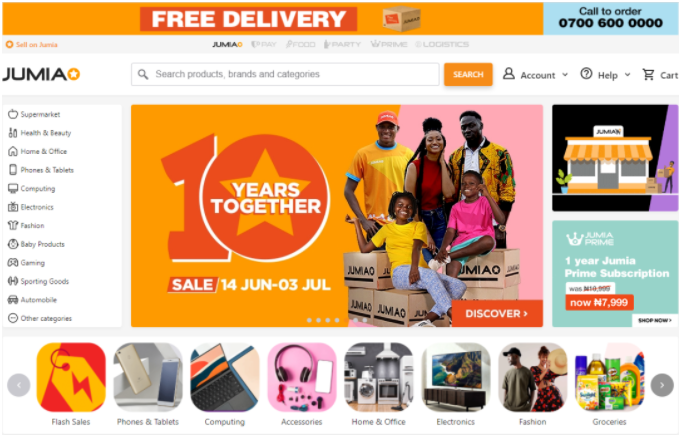This screenshot has width=679, height=435.
Task: Open the Cart icon
Action: point(648,74)
